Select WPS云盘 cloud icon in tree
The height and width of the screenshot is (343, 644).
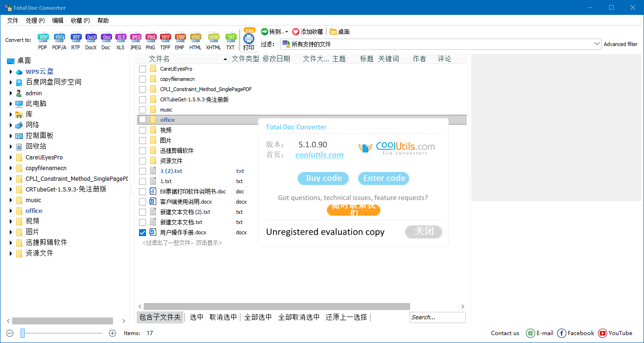click(x=19, y=72)
